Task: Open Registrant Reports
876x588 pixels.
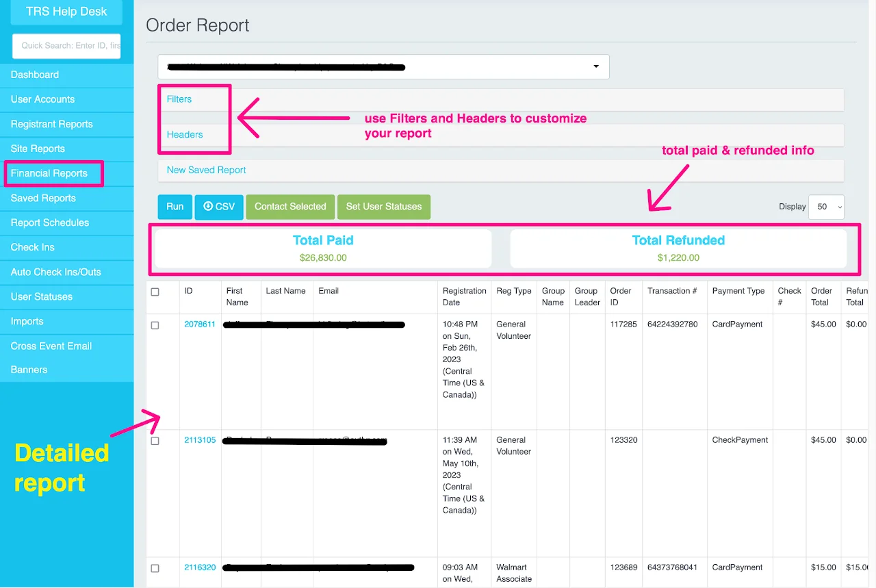Action: point(66,124)
